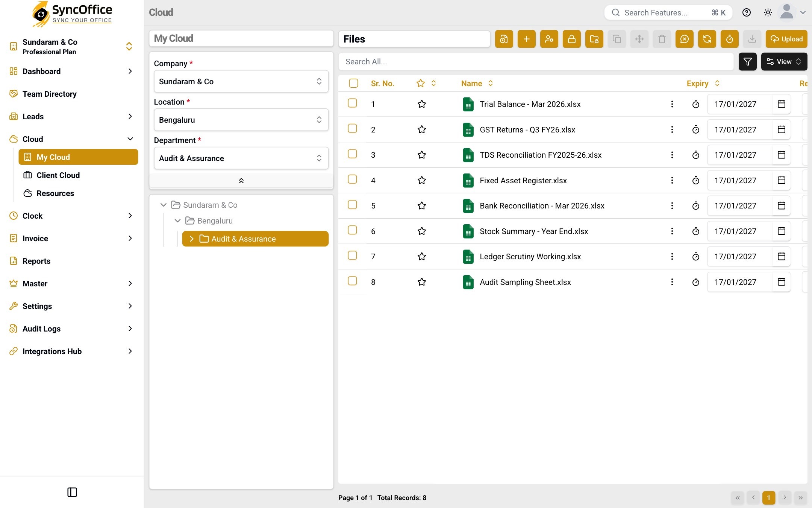This screenshot has height=508, width=812.
Task: Toggle the light/dark theme sun icon
Action: tap(768, 12)
